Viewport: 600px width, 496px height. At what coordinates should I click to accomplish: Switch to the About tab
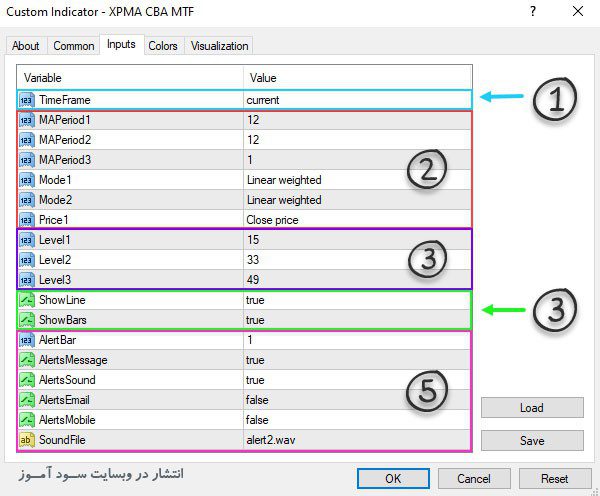[26, 46]
